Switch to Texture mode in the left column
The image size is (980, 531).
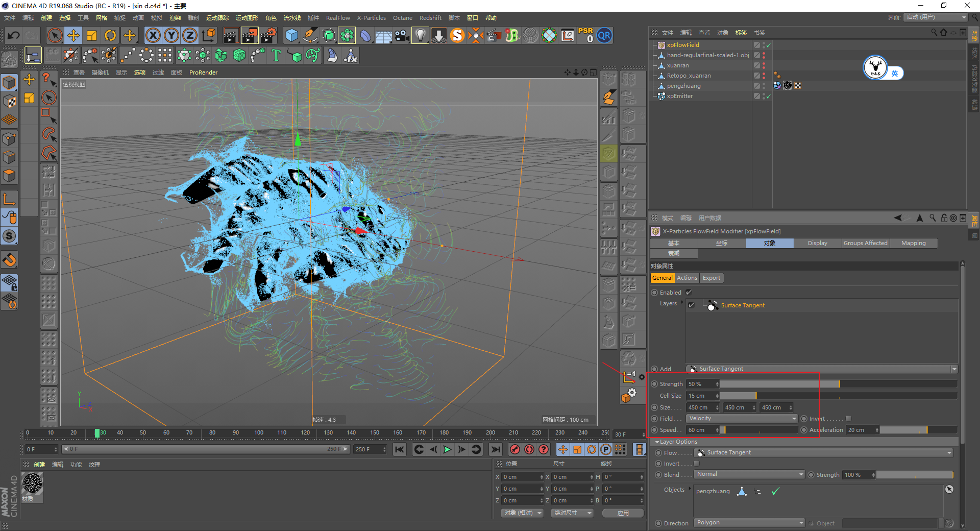coord(9,101)
